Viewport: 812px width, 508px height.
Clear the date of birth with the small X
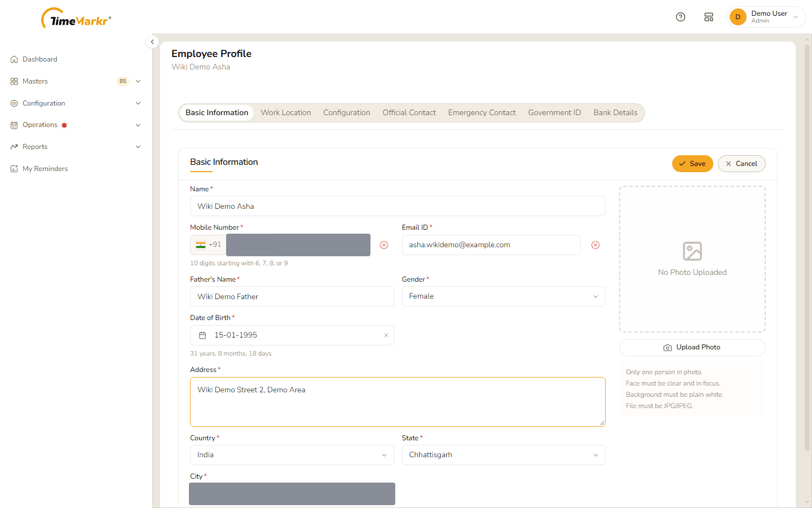386,335
